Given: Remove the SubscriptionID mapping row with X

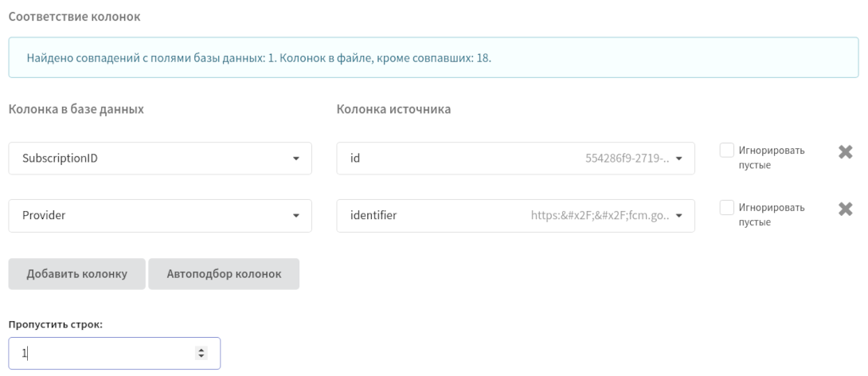Looking at the screenshot, I should 845,151.
